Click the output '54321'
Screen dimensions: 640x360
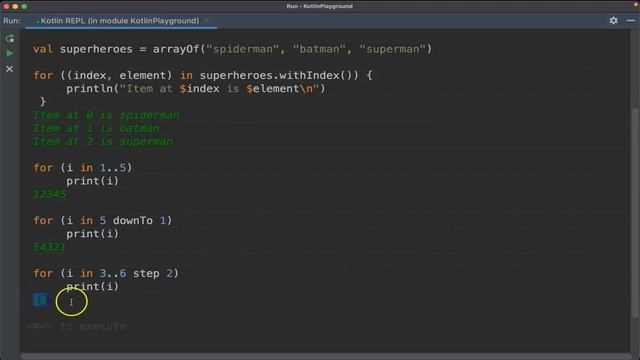coord(49,247)
